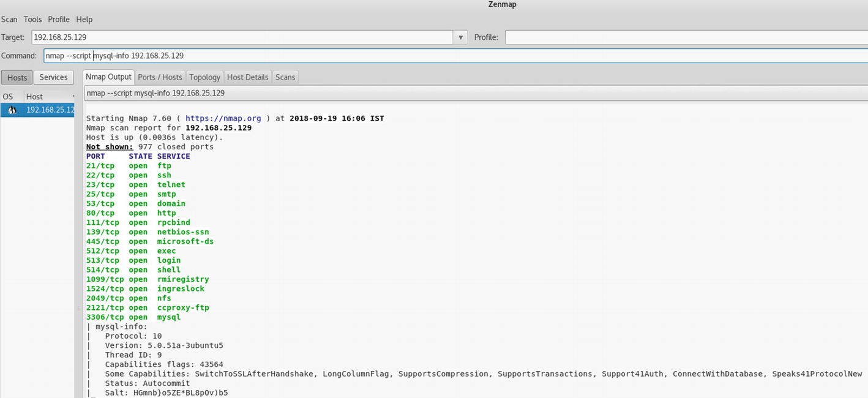Sort the list by Host column header

pos(49,96)
